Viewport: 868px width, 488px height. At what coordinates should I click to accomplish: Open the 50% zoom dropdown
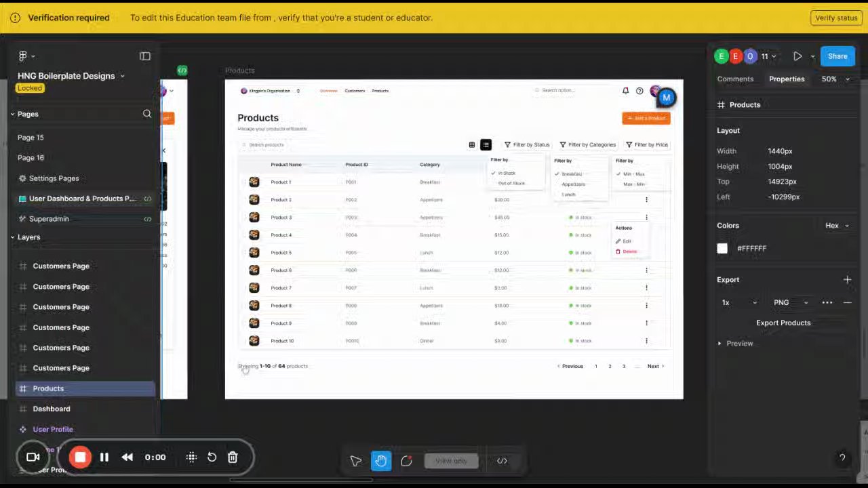(835, 79)
